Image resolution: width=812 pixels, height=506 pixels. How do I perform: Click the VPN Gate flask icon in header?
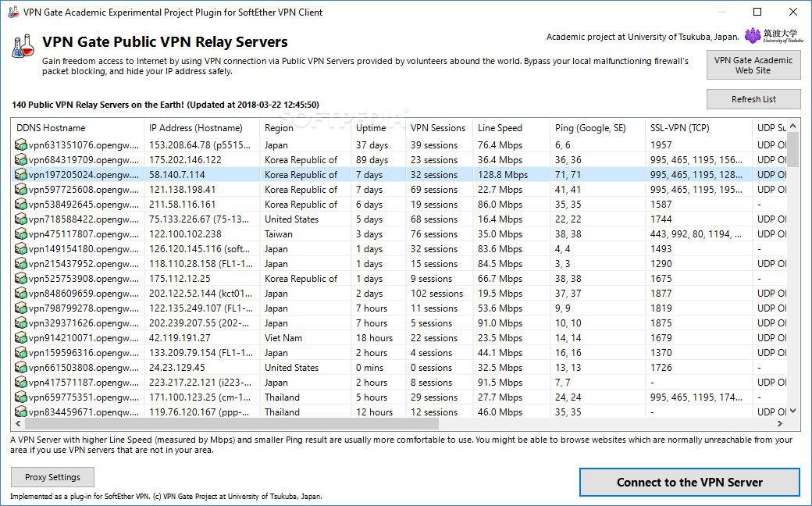tap(23, 46)
